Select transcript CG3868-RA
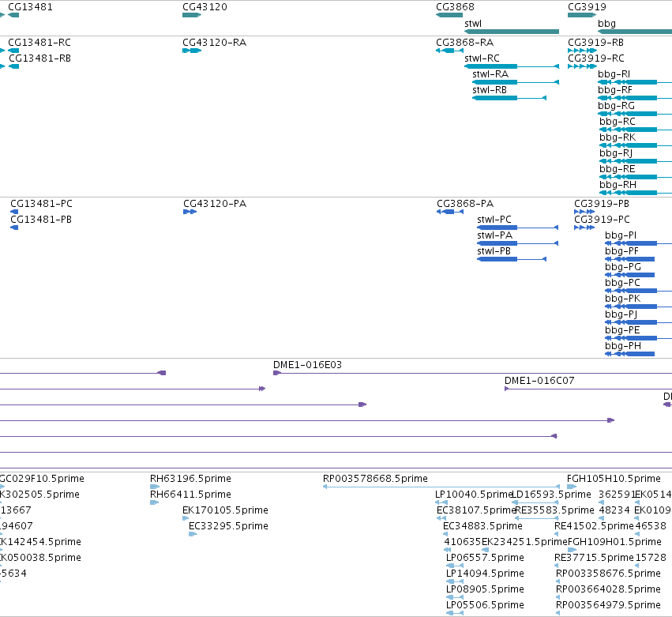Viewport: 672px width, 617px height. 464,43
